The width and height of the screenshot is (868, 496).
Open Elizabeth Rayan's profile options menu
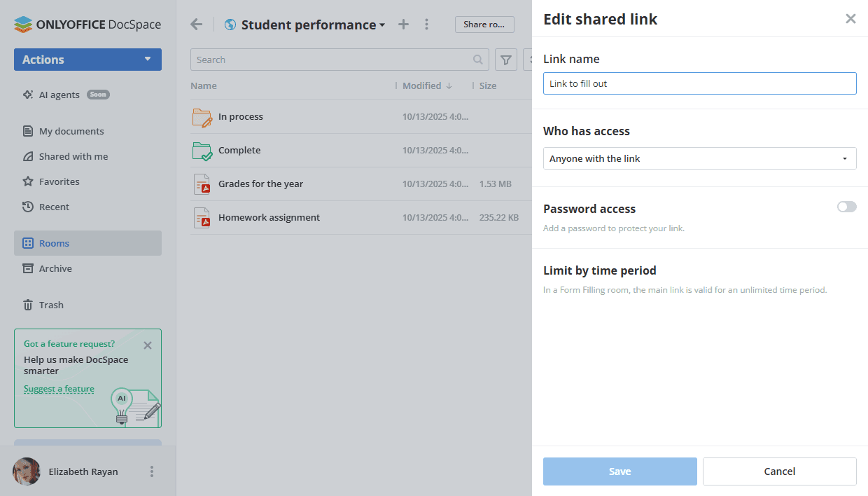click(x=152, y=471)
